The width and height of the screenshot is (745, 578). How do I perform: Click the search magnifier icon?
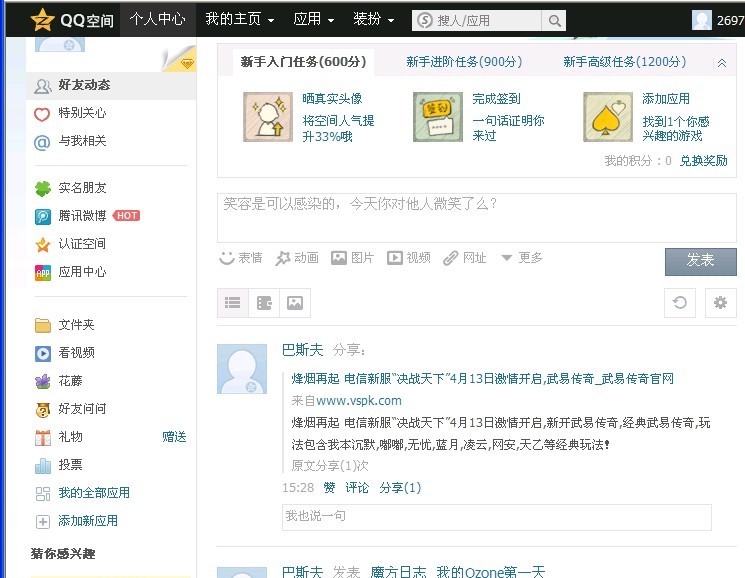pyautogui.click(x=554, y=20)
